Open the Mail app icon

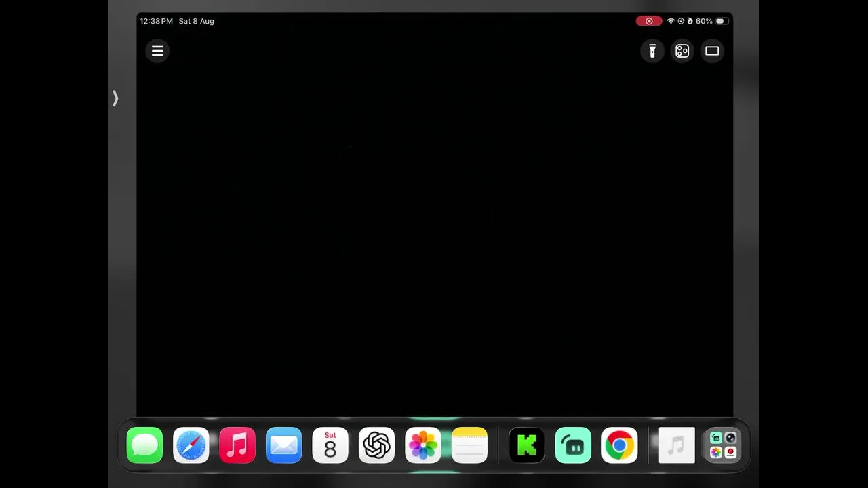tap(283, 445)
